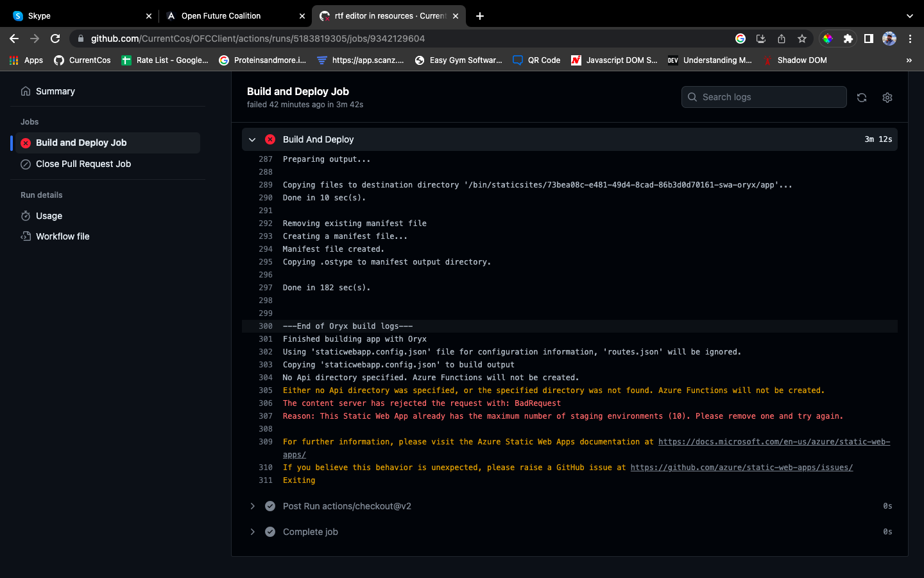The width and height of the screenshot is (924, 578).
Task: Expand the Complete job step
Action: pyautogui.click(x=252, y=532)
